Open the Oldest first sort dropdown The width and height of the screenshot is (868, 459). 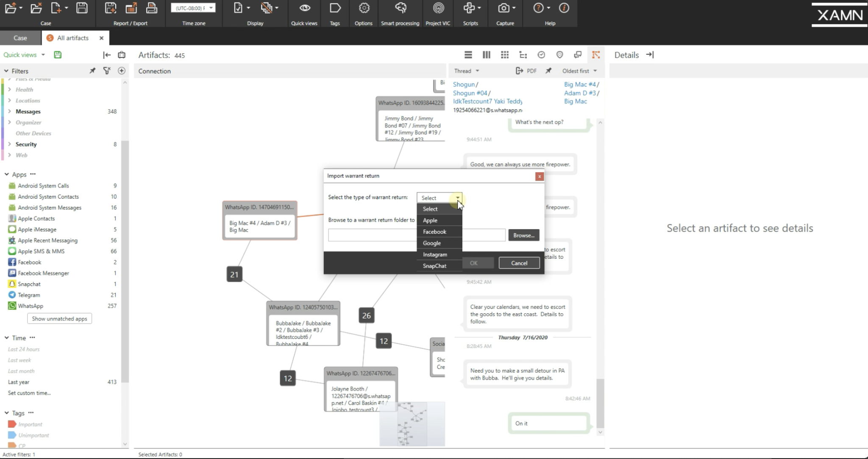pos(579,71)
